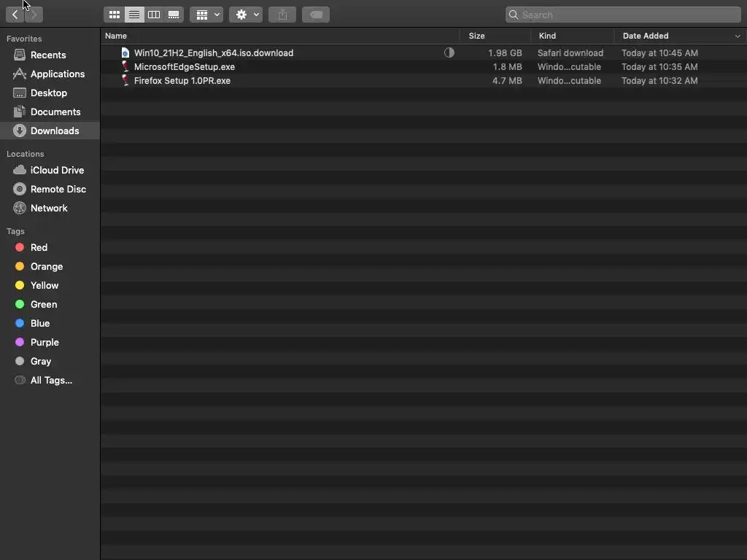Image resolution: width=747 pixels, height=560 pixels.
Task: Click the Desktop icon in sidebar
Action: point(20,93)
